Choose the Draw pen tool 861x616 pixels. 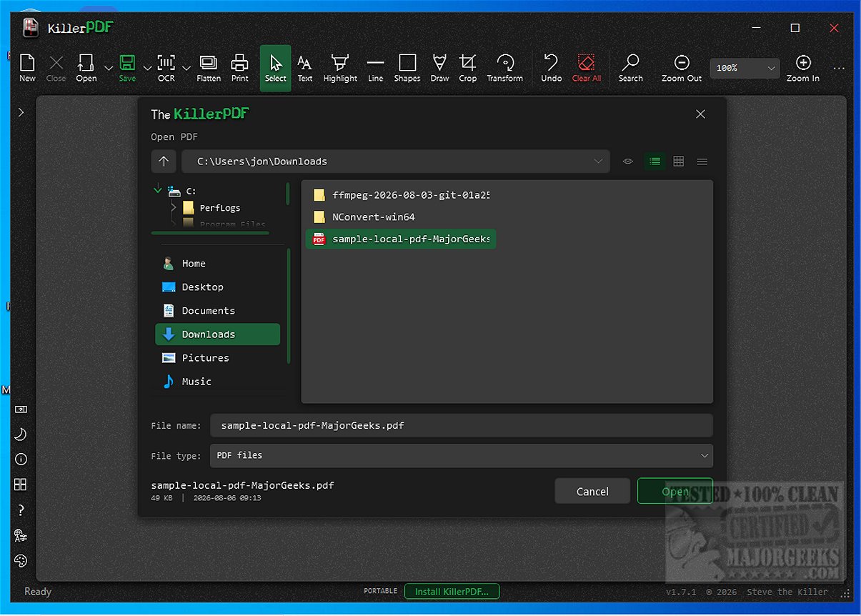440,68
